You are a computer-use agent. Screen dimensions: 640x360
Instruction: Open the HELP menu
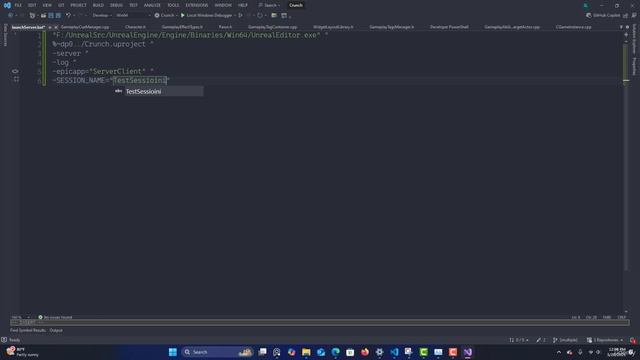[243, 5]
